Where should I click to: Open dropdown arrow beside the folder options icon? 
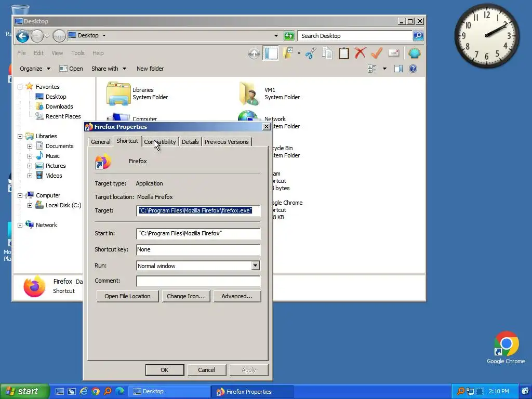[299, 54]
